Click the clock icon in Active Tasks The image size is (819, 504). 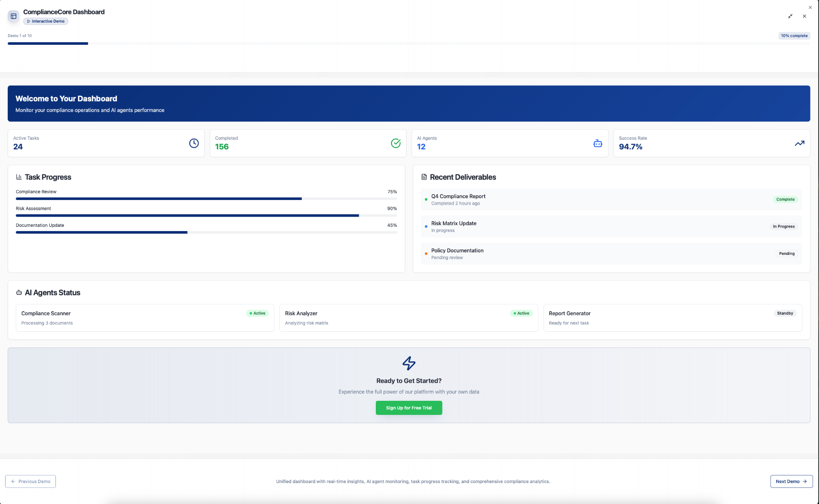[194, 143]
